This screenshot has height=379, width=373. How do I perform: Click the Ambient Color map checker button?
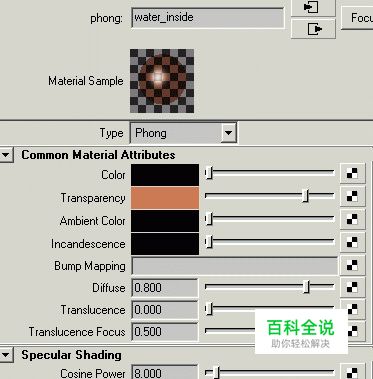(x=352, y=219)
